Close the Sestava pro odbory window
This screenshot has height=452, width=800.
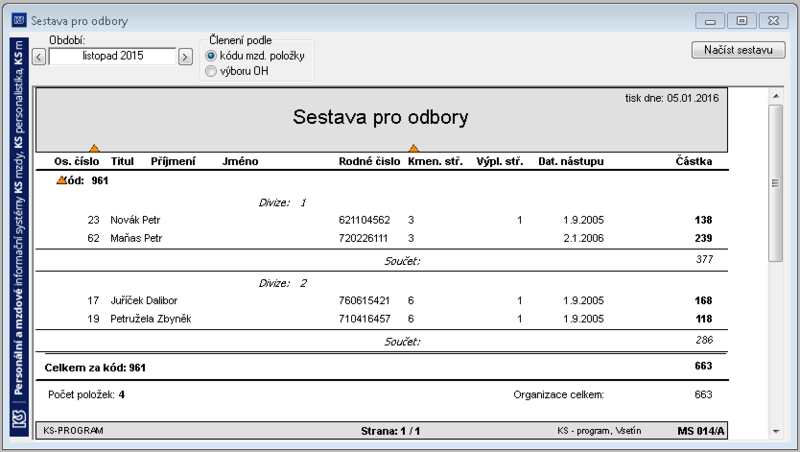(773, 21)
